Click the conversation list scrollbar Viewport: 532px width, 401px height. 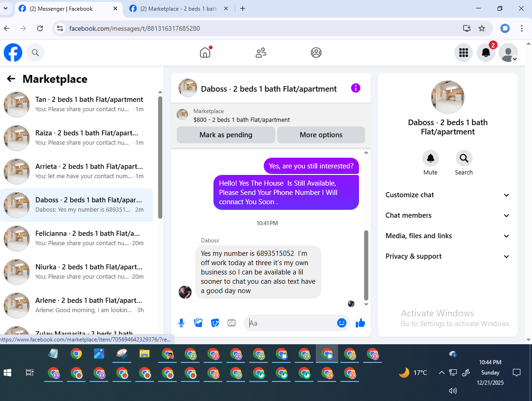click(160, 158)
